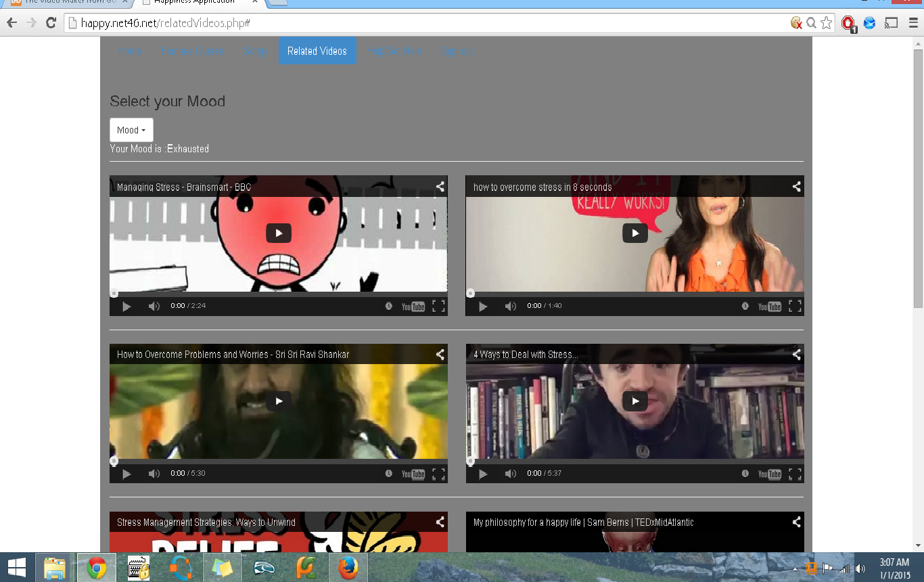
Task: Click Watch Later clock on the 5:30 video
Action: tap(389, 474)
